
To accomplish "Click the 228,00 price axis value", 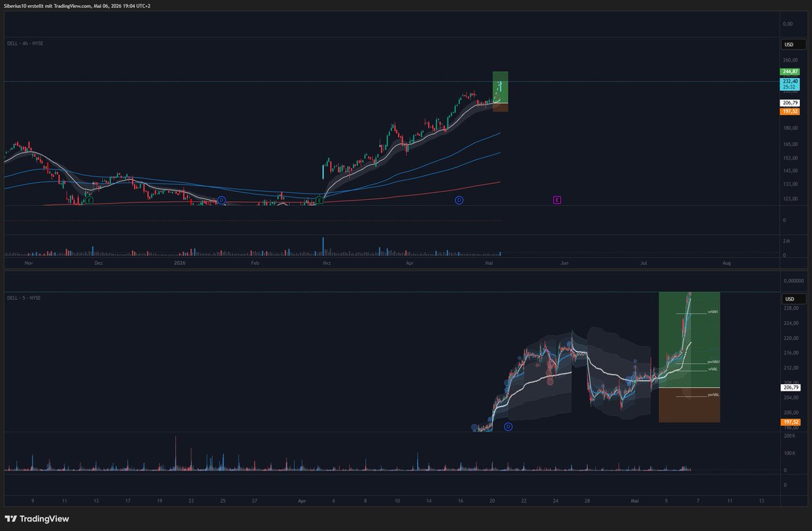I will click(x=790, y=308).
